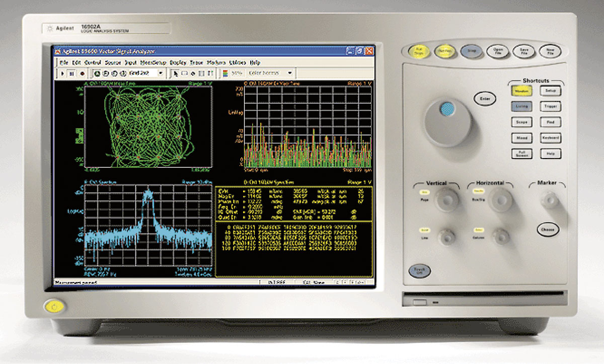Open the Utilities menu
Image resolution: width=604 pixels, height=364 pixels.
(238, 62)
